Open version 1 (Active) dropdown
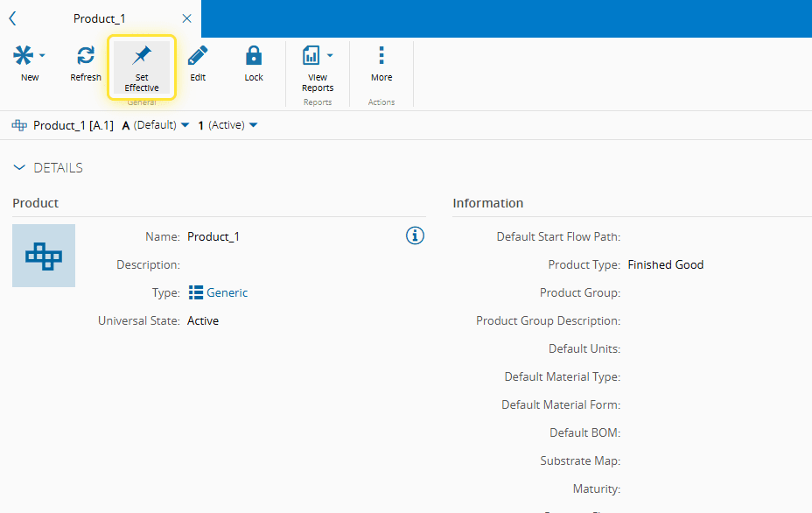This screenshot has width=812, height=513. [253, 125]
